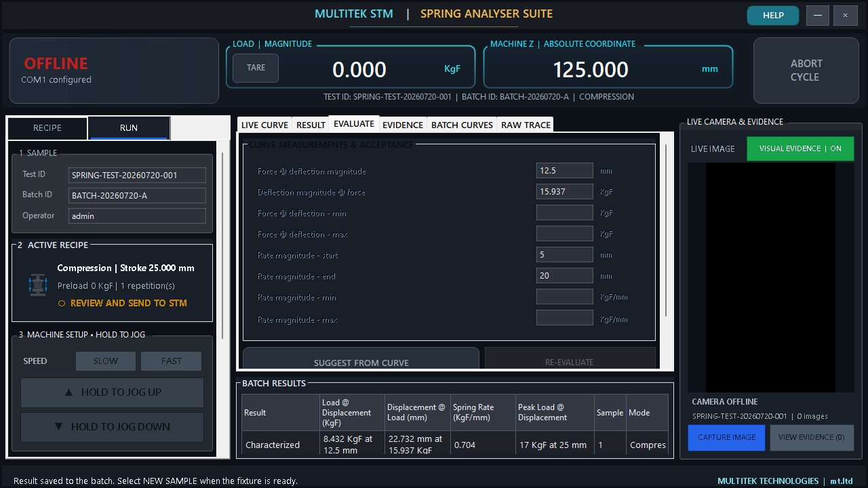Click the Characterized result cell
The image size is (868, 488).
coord(279,444)
